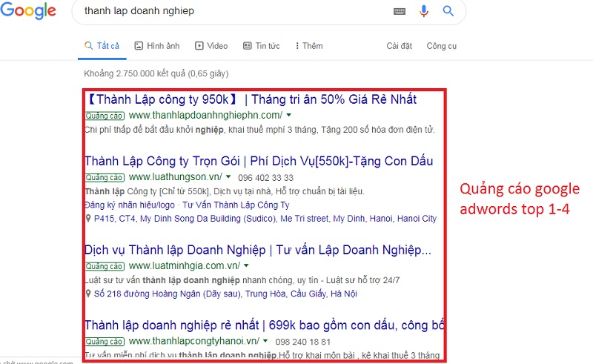
Task: Click address 'Số 218 đường Hoàng Ngân'
Action: pyautogui.click(x=225, y=294)
